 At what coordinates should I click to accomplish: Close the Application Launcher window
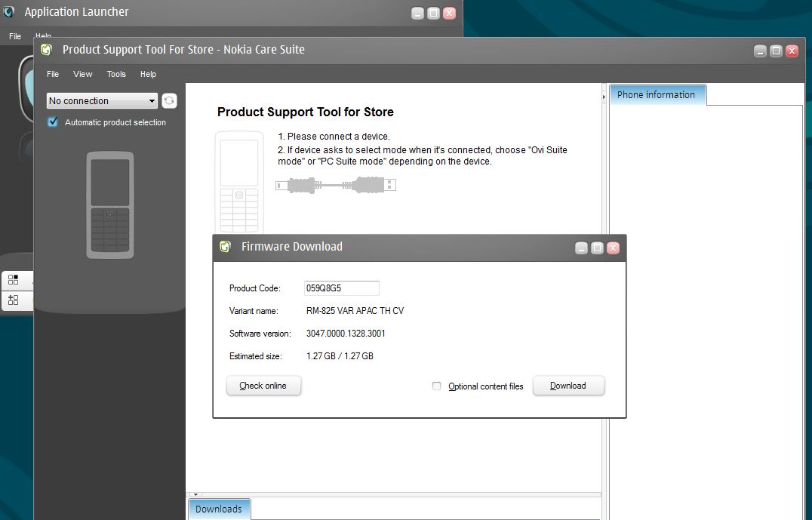(x=450, y=14)
